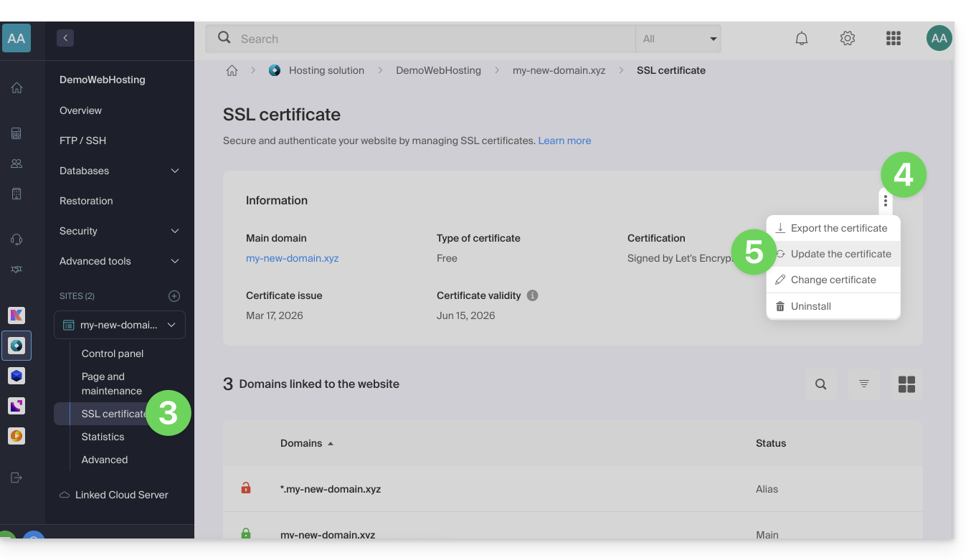The width and height of the screenshot is (976, 560).
Task: Choose Uninstall from the context menu
Action: [x=810, y=306]
